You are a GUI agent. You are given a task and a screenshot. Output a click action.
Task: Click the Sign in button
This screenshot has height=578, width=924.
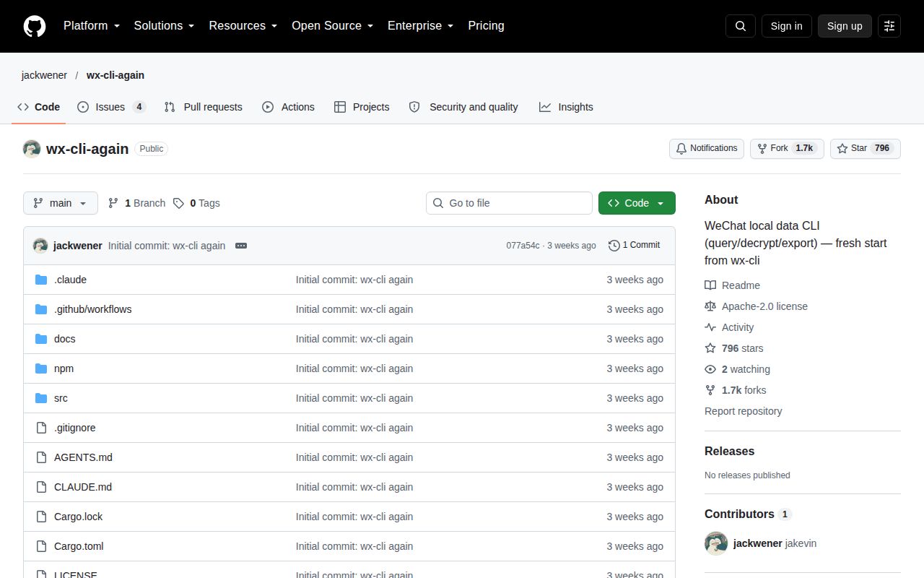tap(786, 26)
